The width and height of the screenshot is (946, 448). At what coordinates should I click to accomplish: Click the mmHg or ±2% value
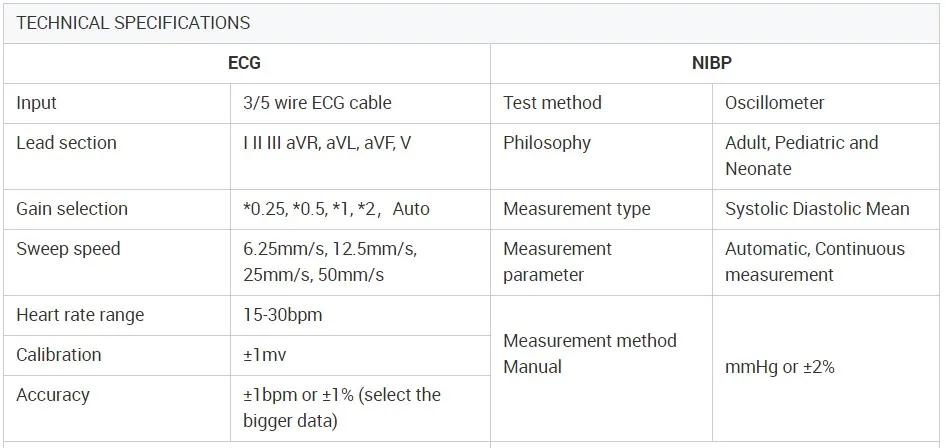point(780,367)
